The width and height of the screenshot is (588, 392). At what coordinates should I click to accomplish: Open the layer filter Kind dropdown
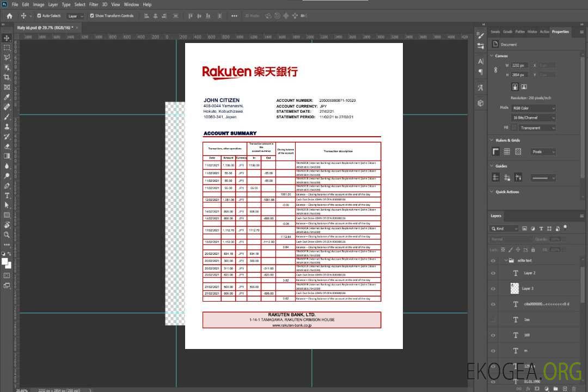point(504,229)
